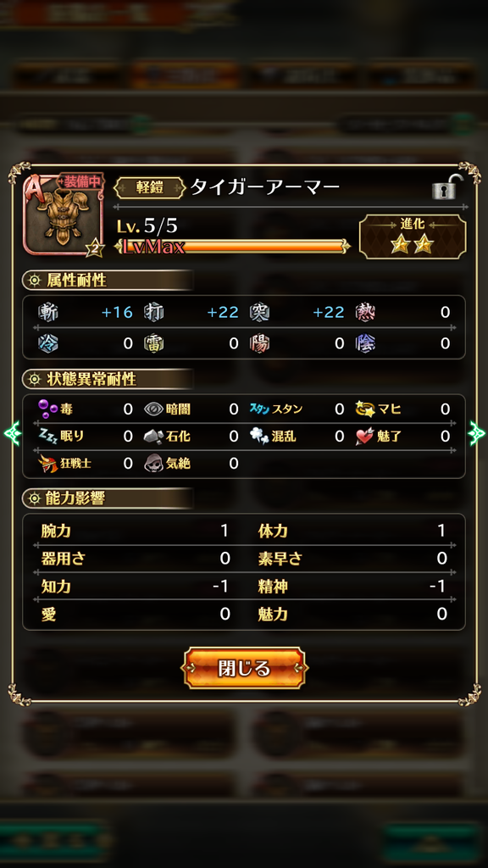Select the 打 blunt resistance icon
Screen dimensions: 488x868
154,312
